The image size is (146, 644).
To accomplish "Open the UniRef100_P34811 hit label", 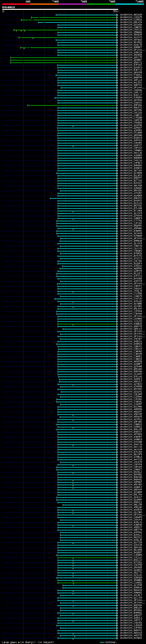I will [x=131, y=75].
